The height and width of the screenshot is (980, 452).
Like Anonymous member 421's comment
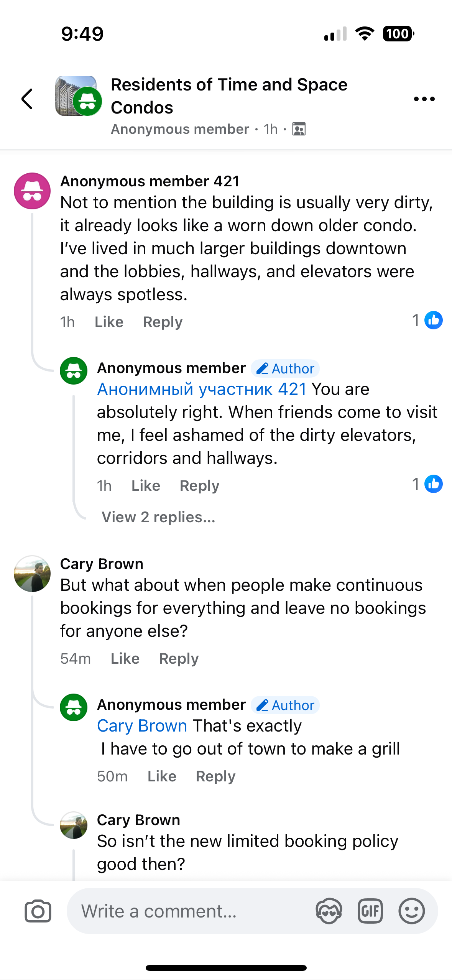click(x=109, y=322)
